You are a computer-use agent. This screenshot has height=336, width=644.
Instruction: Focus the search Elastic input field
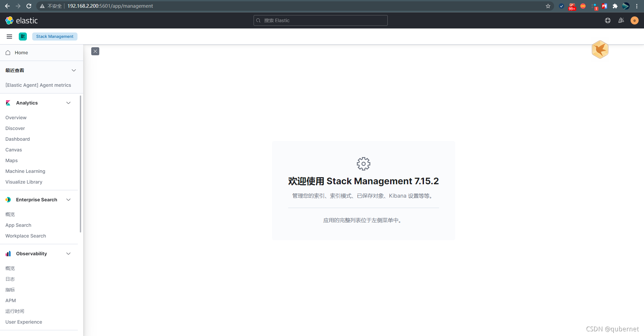click(321, 20)
